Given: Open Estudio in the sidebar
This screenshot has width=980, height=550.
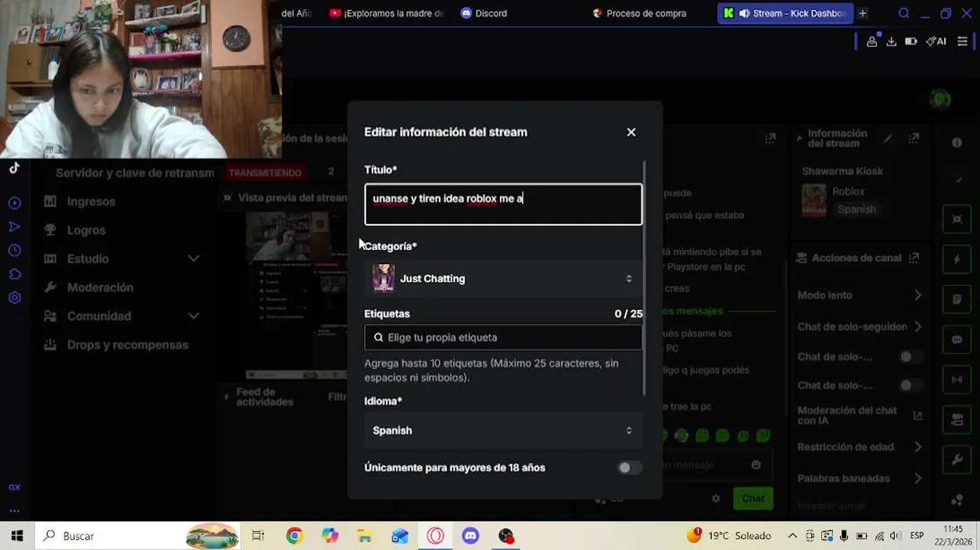Looking at the screenshot, I should (x=88, y=259).
